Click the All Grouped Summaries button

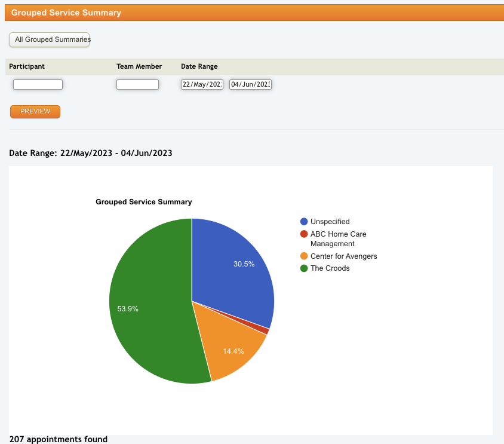point(49,39)
